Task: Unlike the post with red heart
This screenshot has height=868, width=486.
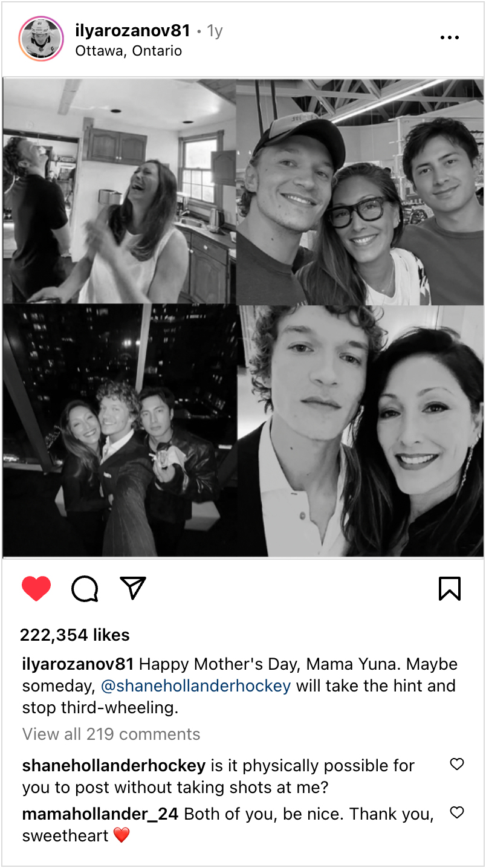Action: [36, 588]
